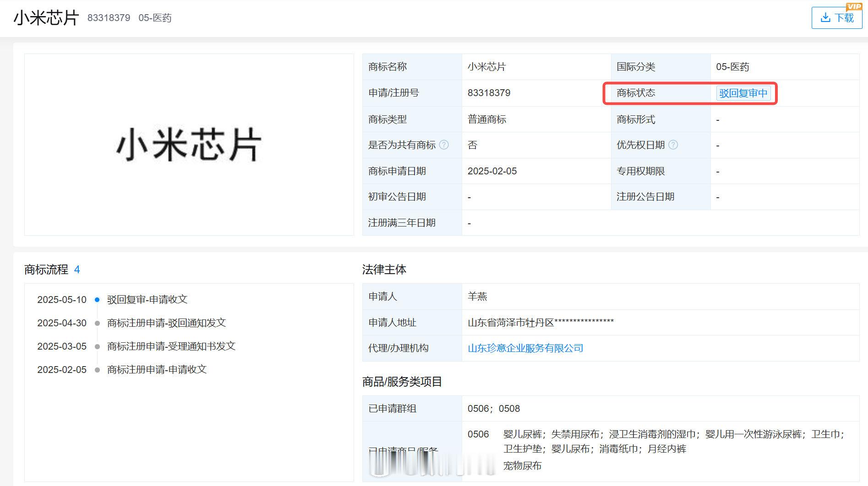Click the 2025-05-10 date in the process list
The height and width of the screenshot is (486, 868).
point(62,300)
